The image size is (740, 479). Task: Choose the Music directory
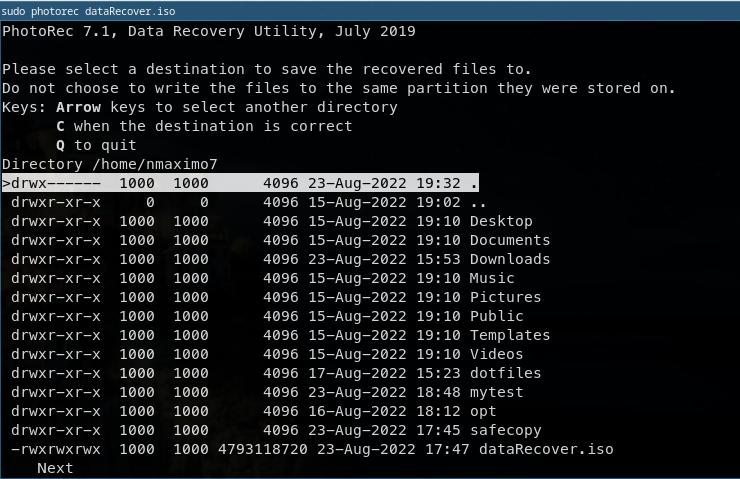point(491,278)
